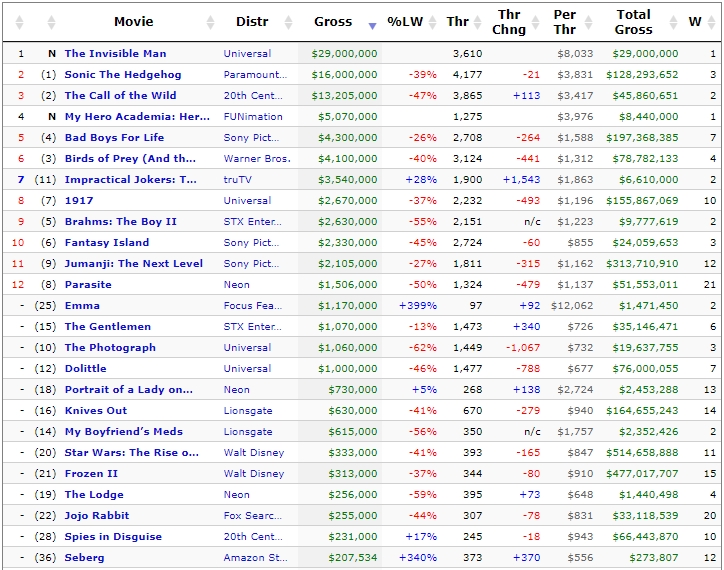Viewport: 724px width, 570px height.
Task: Select the -1,067 theater change value
Action: pos(523,348)
